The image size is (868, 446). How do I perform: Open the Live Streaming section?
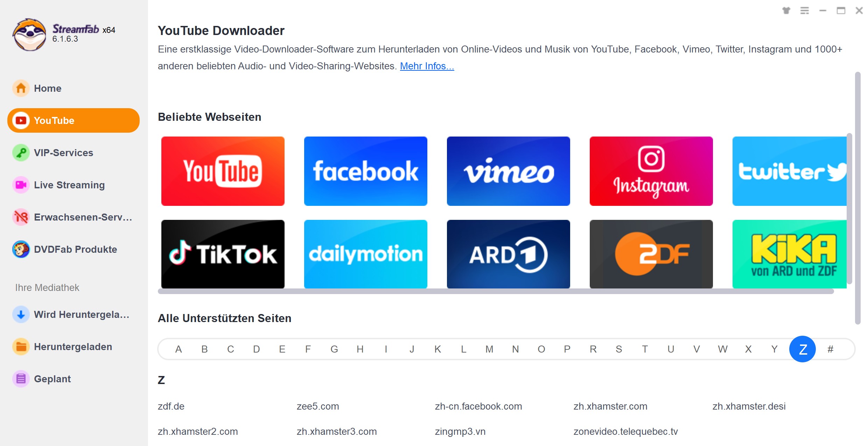click(x=69, y=185)
